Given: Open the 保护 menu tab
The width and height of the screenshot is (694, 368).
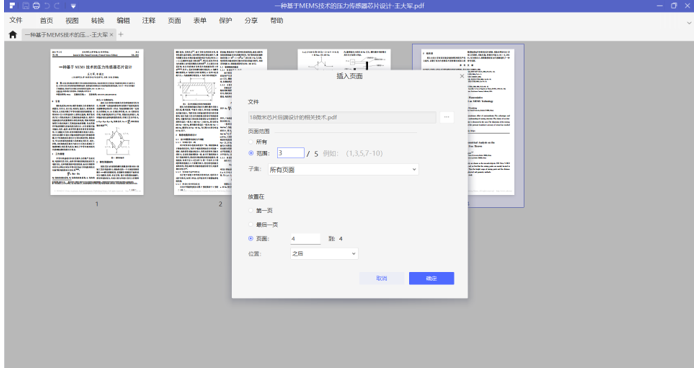Looking at the screenshot, I should point(225,20).
